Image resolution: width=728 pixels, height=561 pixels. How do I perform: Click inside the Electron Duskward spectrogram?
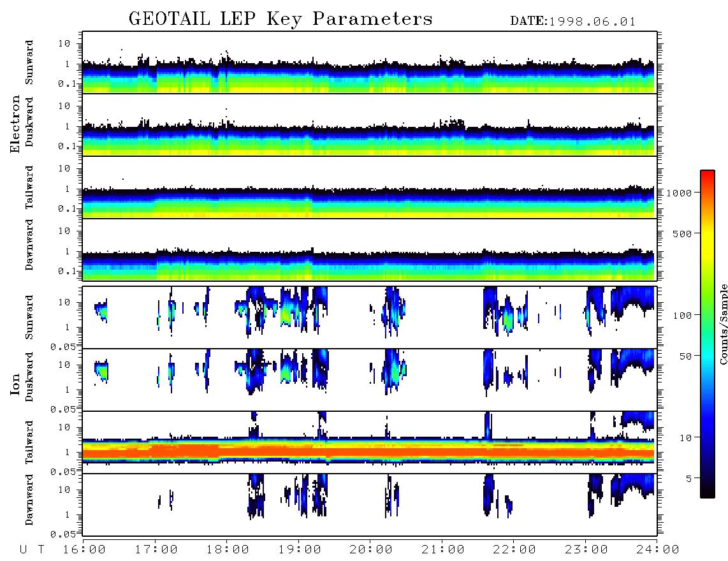[370, 124]
